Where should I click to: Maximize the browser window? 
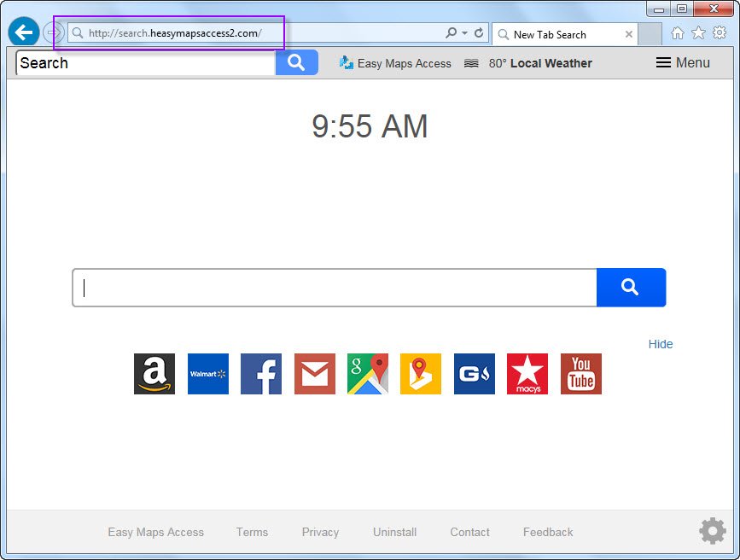click(681, 9)
